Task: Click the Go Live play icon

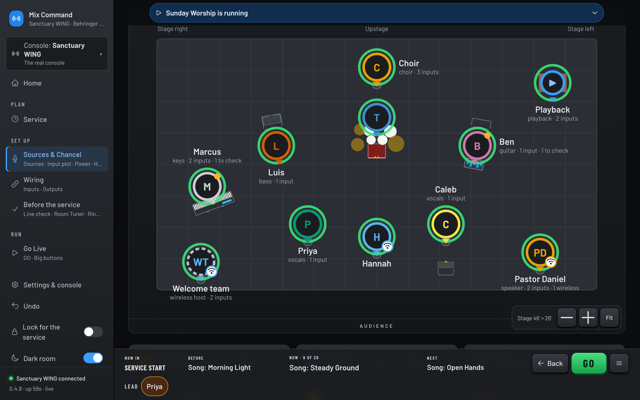Action: click(15, 253)
